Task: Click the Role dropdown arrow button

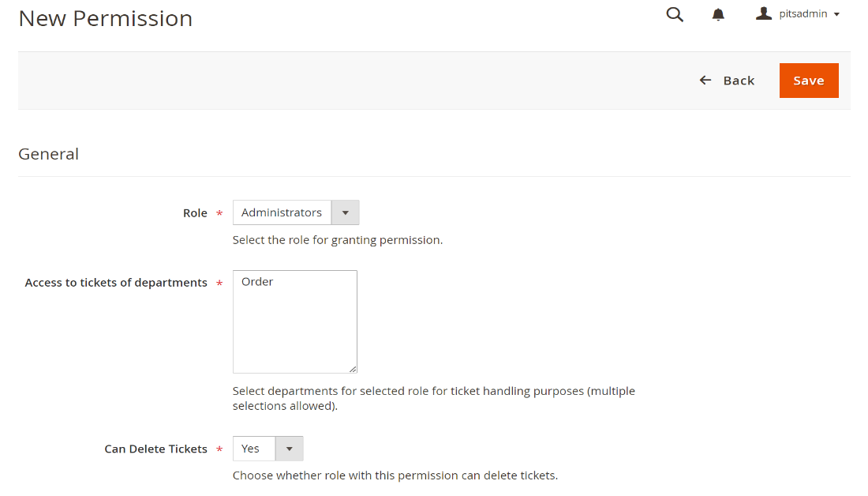Action: coord(345,212)
